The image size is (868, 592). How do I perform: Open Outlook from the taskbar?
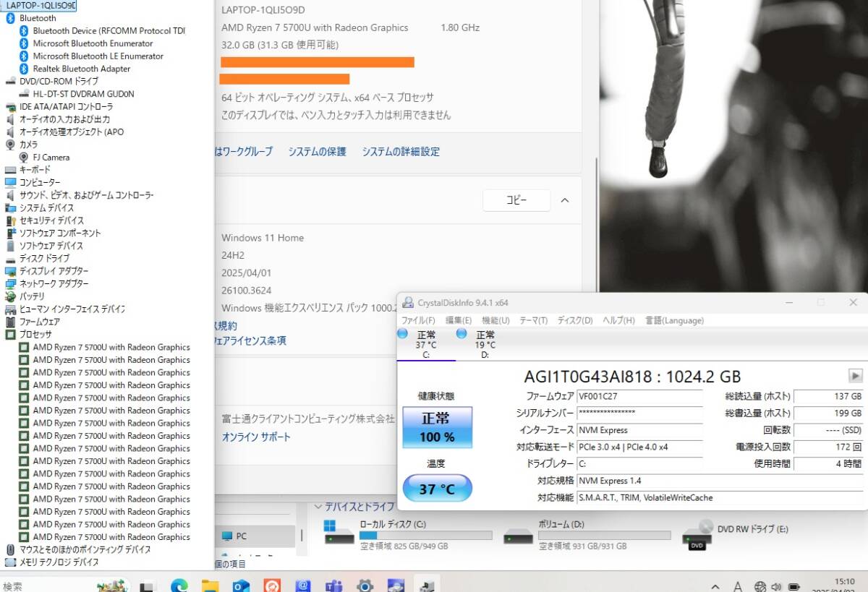[241, 585]
